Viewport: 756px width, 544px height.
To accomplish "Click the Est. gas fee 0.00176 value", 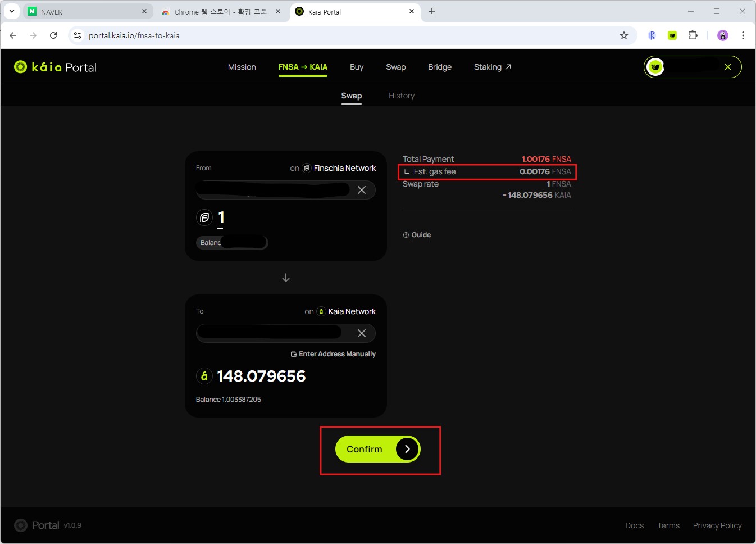I will point(545,171).
